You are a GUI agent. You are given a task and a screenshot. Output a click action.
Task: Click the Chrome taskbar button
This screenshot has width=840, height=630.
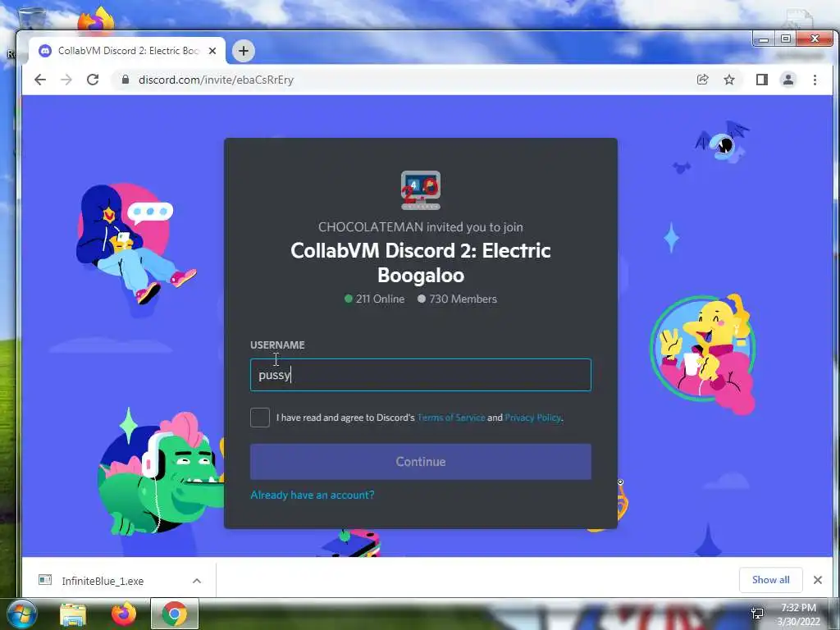coord(175,614)
